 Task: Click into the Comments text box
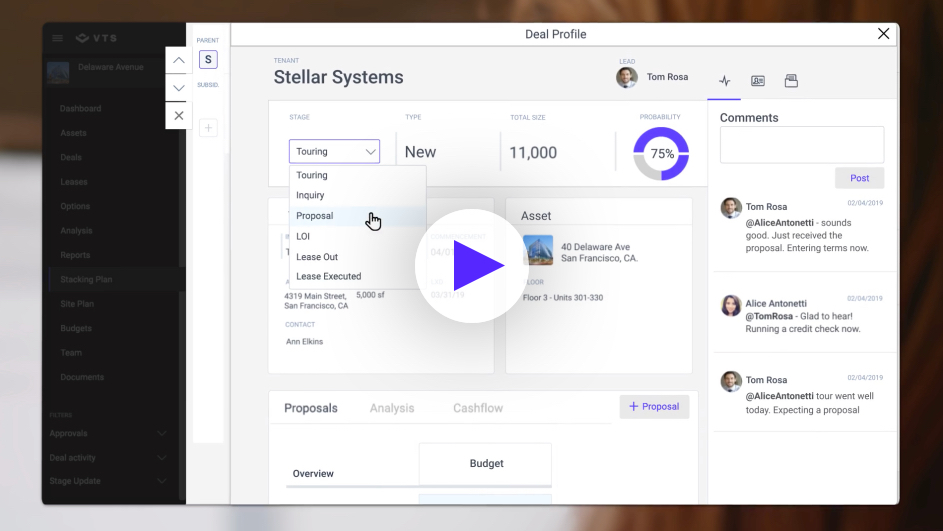[x=802, y=144]
